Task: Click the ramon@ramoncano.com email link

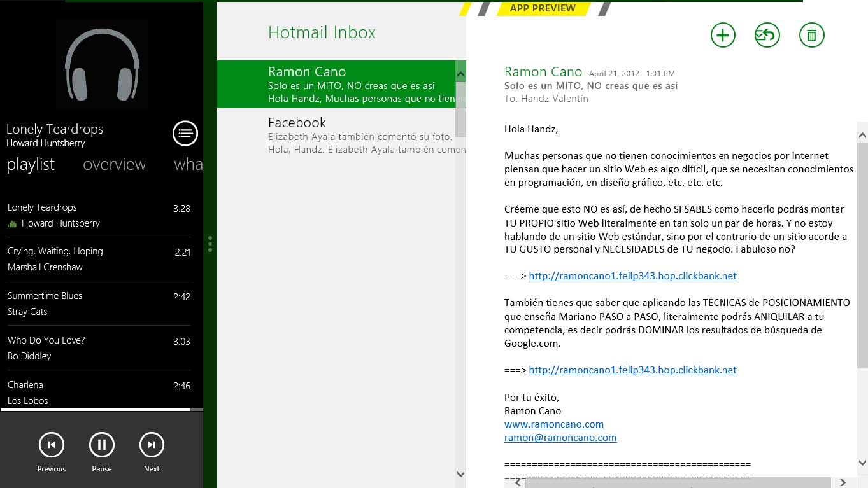Action: [560, 438]
